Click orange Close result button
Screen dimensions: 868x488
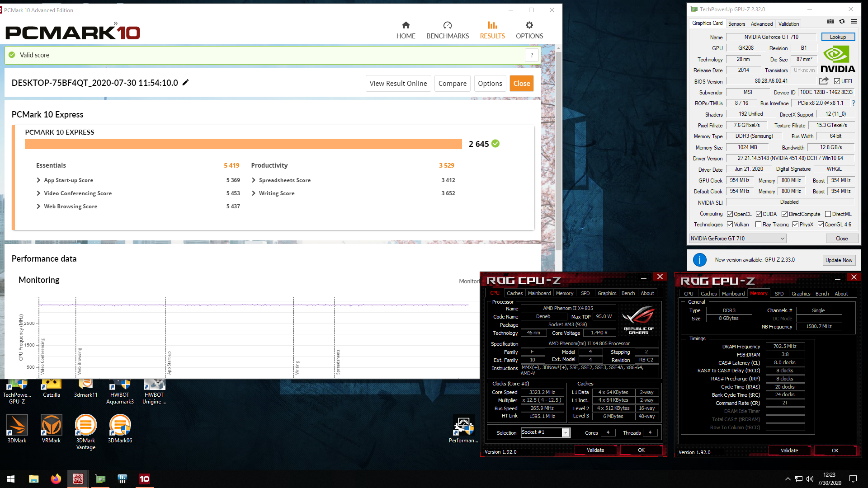click(522, 84)
